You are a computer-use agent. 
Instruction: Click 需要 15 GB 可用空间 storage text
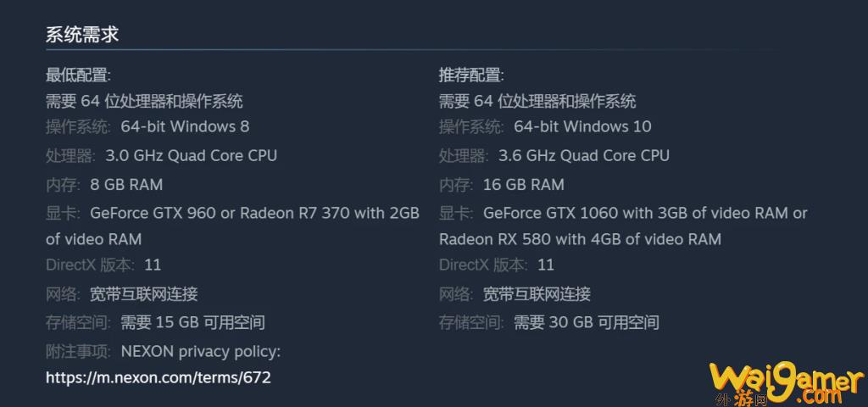pos(192,322)
